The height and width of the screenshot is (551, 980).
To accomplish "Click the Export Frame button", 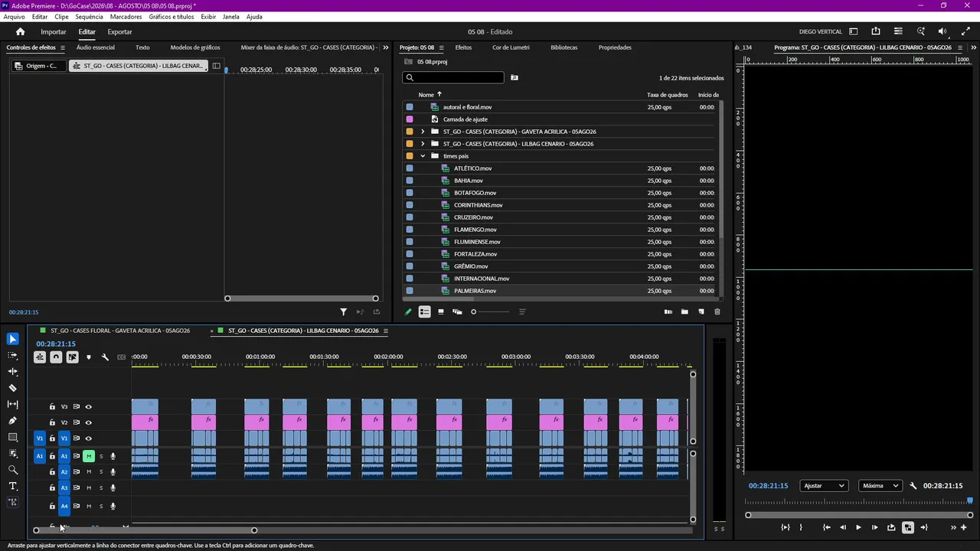I will pos(891,527).
